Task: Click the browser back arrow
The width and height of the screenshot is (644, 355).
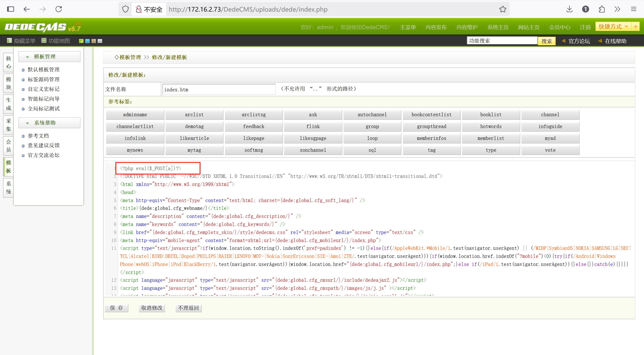Action: tap(26, 9)
